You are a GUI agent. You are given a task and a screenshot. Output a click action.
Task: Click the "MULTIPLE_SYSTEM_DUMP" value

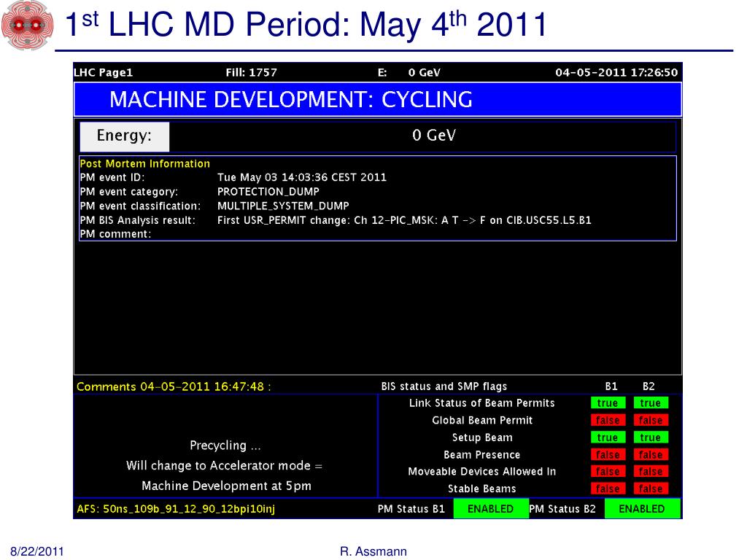(283, 206)
